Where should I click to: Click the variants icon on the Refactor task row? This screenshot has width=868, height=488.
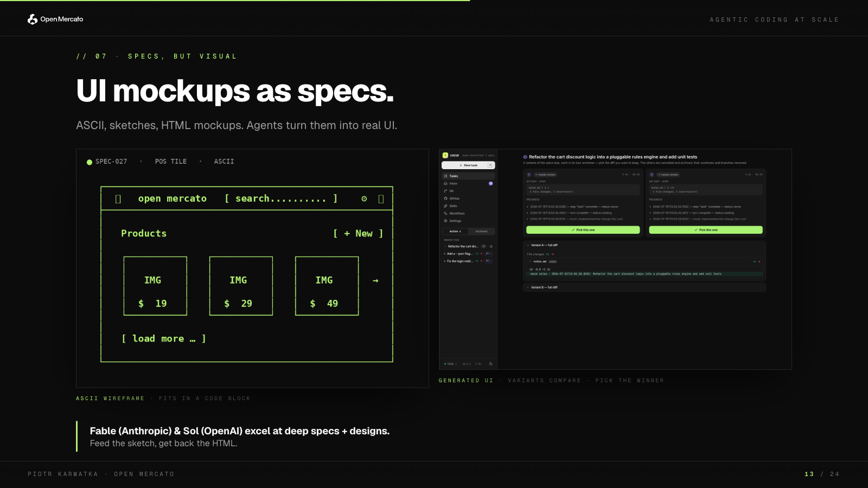point(491,246)
